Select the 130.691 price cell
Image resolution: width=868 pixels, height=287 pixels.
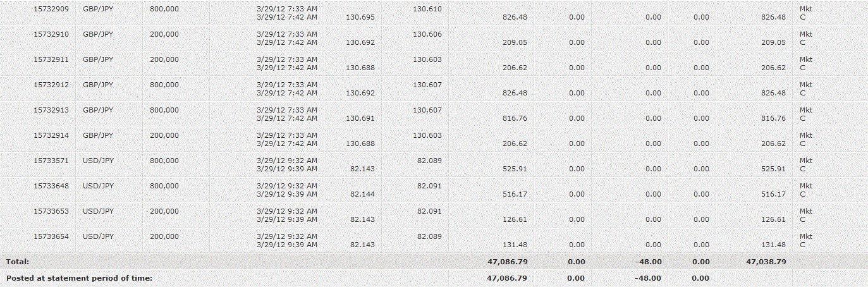click(361, 118)
